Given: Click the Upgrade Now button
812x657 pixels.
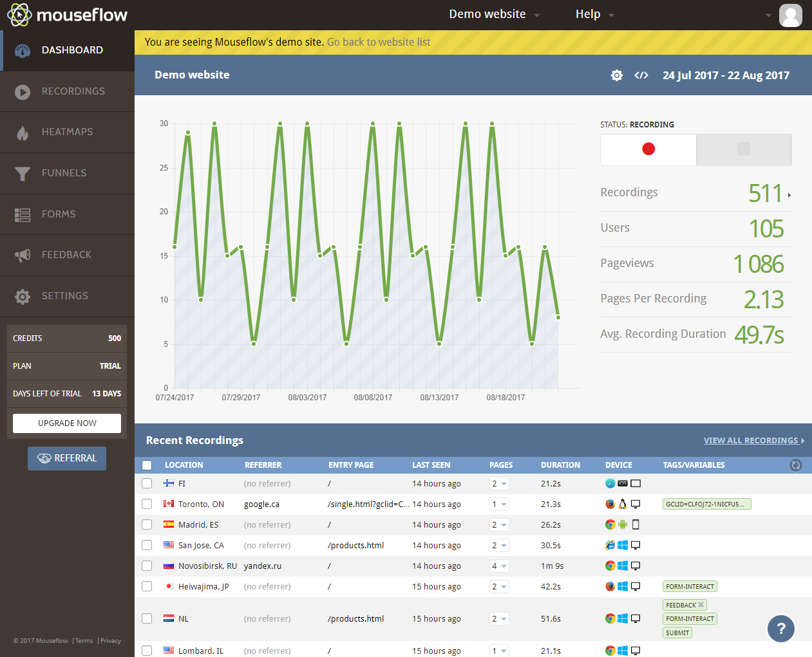Looking at the screenshot, I should tap(67, 423).
